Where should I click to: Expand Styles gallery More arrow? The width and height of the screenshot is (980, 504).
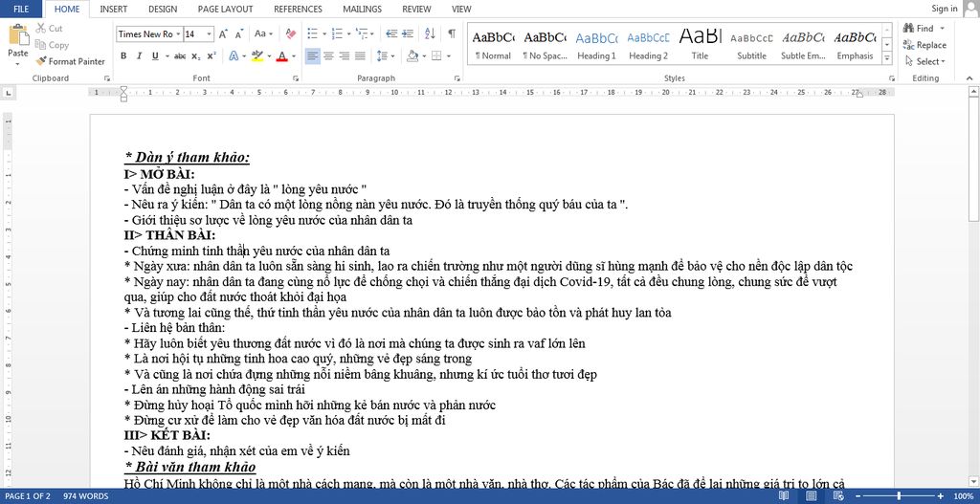pyautogui.click(x=887, y=58)
